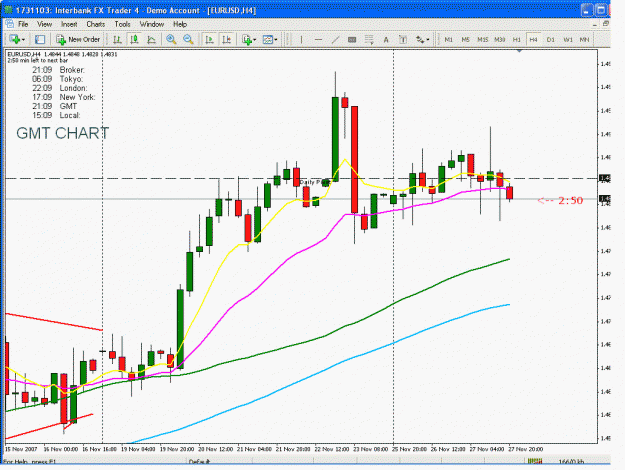Click the 22 Nov 12:00 time label
Screen dimensions: 625x470
(332, 449)
